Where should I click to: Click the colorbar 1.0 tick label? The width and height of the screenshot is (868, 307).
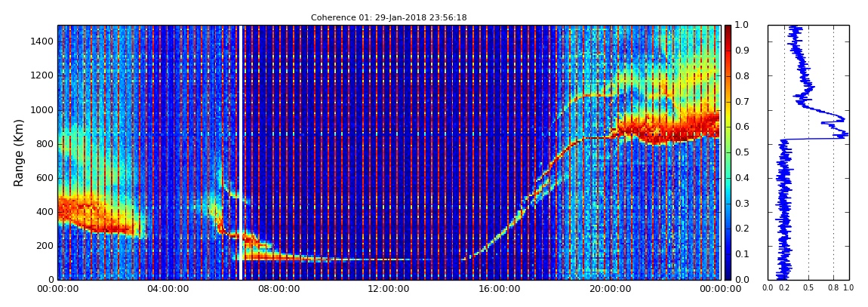tap(740, 26)
